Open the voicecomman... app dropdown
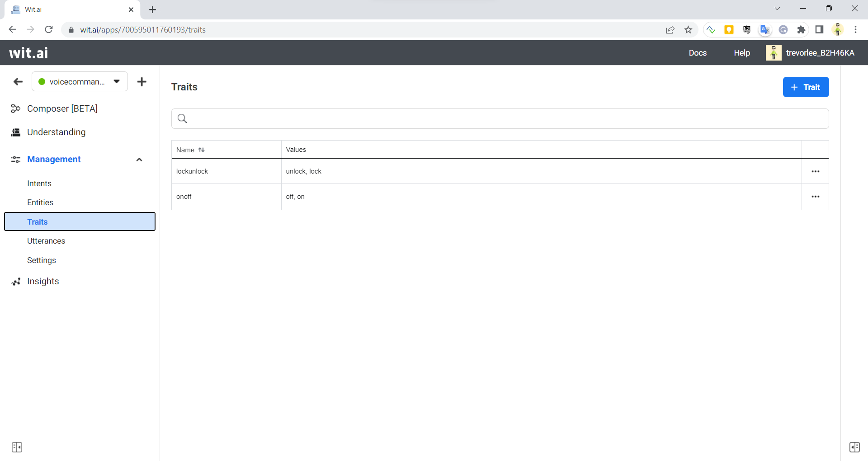 (x=80, y=82)
